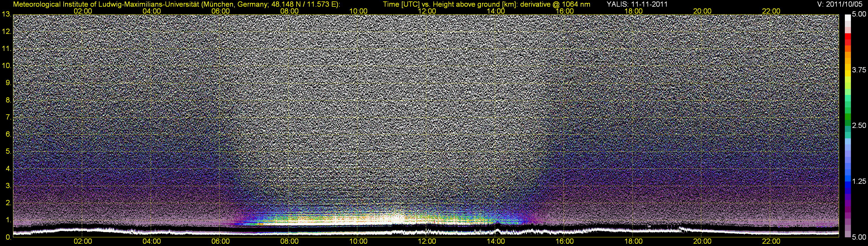Screen dimensions: 868x246
Task: Pick the 22:00 label on the bottom time axis
Action: 771,241
